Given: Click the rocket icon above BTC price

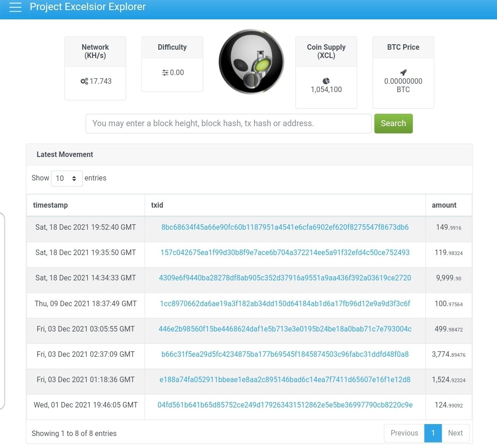Looking at the screenshot, I should pyautogui.click(x=403, y=72).
